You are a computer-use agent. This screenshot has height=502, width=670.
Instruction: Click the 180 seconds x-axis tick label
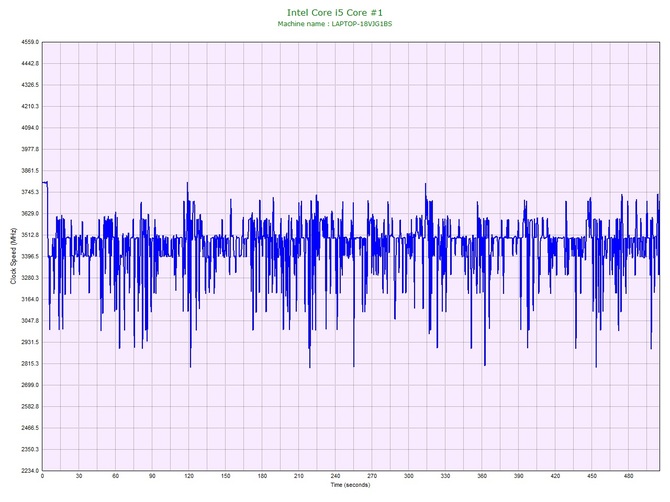(262, 476)
